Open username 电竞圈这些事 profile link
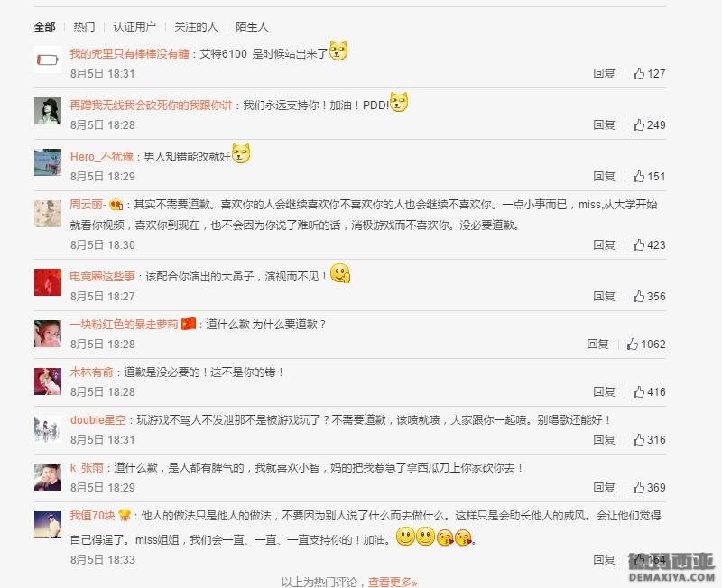Image resolution: width=722 pixels, height=588 pixels. [102, 277]
